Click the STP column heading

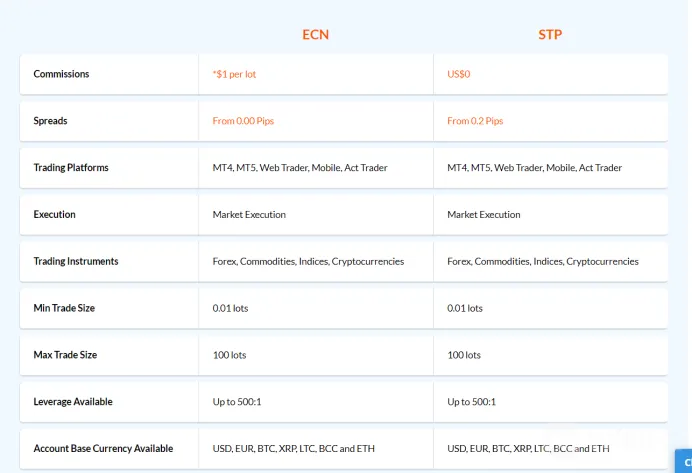(550, 35)
